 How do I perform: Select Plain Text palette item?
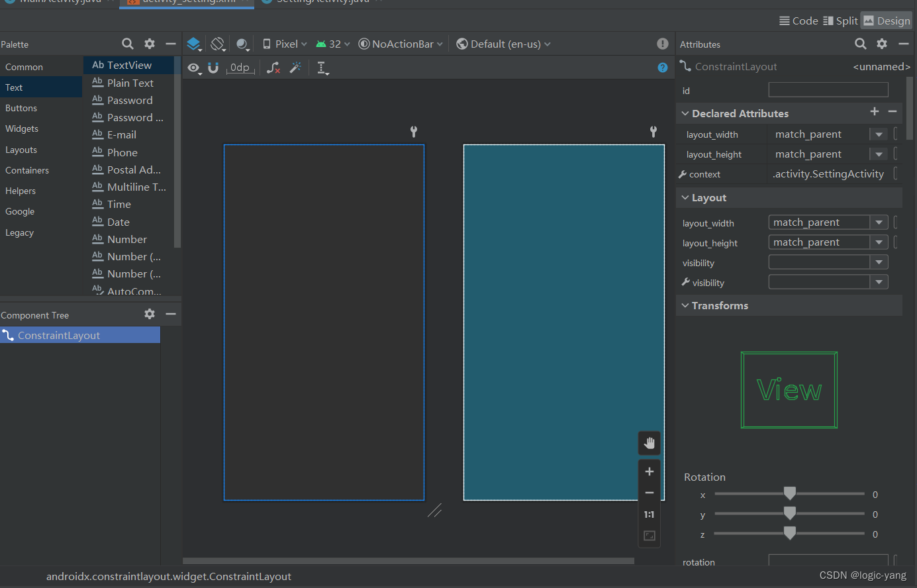(129, 83)
